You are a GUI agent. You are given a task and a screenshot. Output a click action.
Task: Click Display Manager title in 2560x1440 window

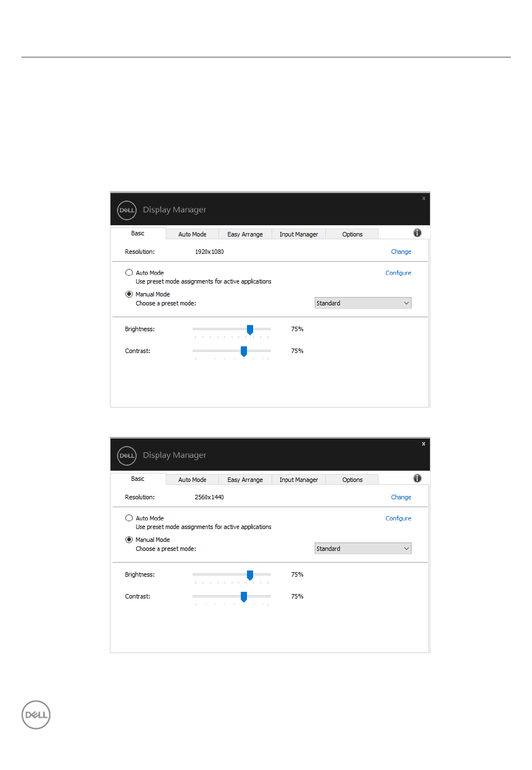click(174, 455)
